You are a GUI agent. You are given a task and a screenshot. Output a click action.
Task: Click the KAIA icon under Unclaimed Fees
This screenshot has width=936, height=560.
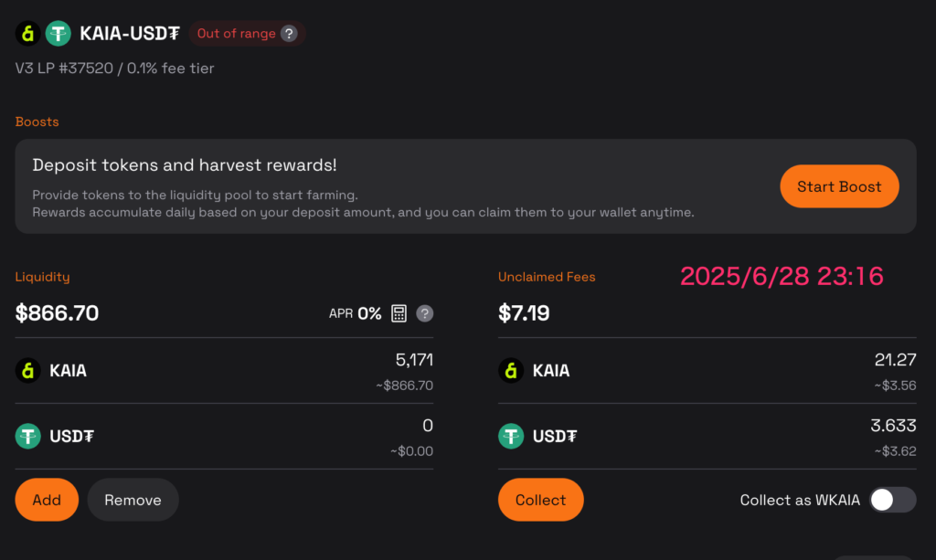(511, 370)
